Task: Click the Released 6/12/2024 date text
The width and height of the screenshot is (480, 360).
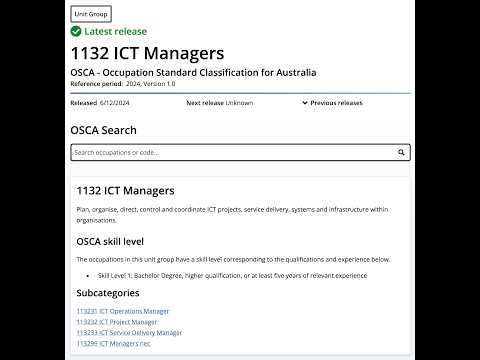Action: (100, 103)
